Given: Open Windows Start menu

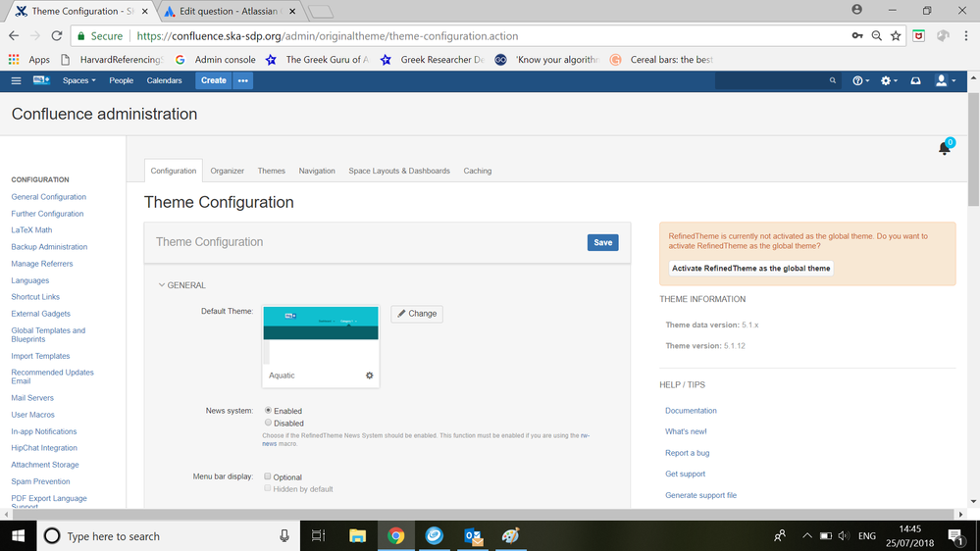Looking at the screenshot, I should click(x=18, y=536).
